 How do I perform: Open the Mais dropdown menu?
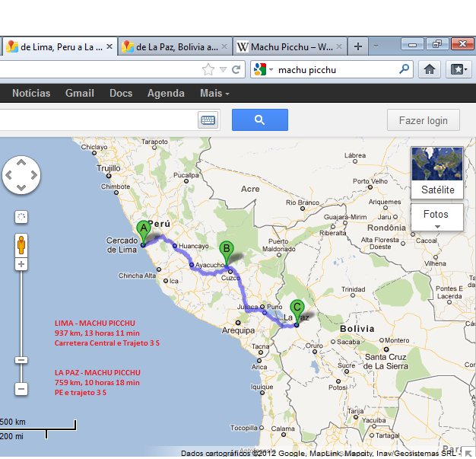tap(214, 94)
